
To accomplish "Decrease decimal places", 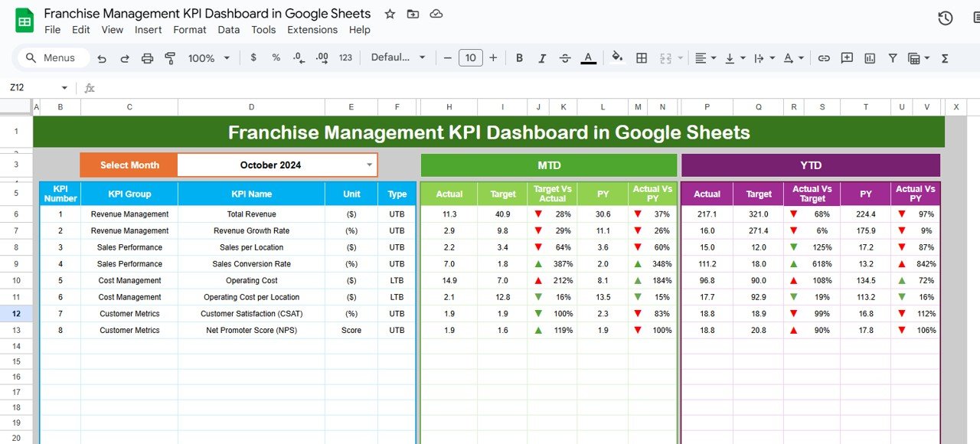I will [x=299, y=57].
